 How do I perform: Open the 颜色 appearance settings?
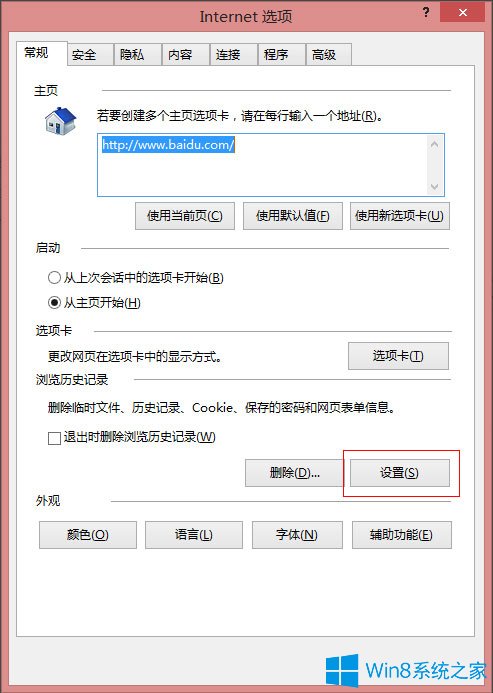click(x=88, y=535)
